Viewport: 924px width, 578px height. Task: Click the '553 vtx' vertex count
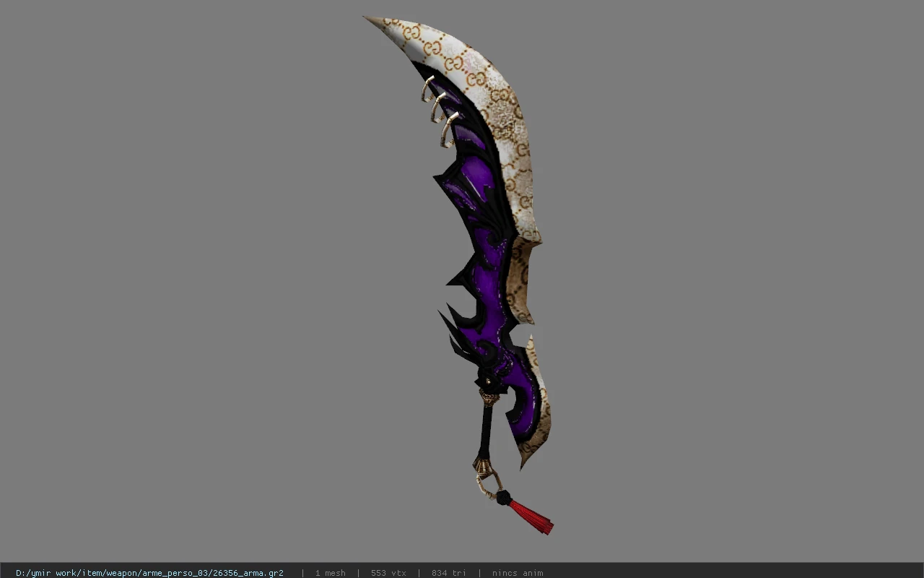pyautogui.click(x=388, y=573)
